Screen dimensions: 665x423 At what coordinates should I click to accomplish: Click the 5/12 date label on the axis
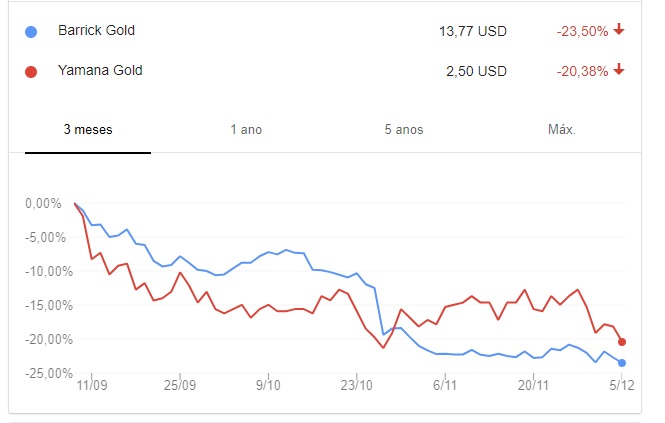tap(621, 383)
